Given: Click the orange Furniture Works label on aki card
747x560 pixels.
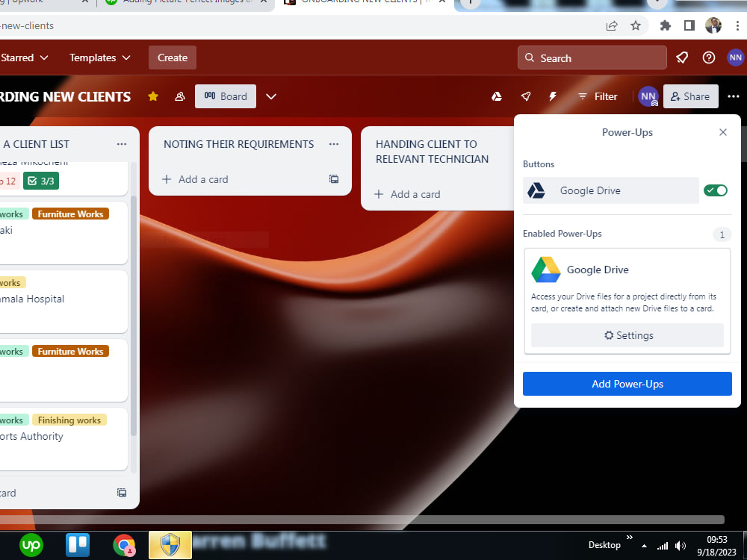Looking at the screenshot, I should click(x=70, y=214).
